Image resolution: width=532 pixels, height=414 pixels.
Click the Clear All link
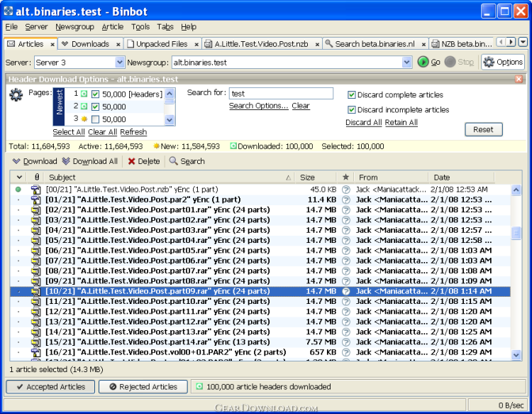[x=102, y=132]
